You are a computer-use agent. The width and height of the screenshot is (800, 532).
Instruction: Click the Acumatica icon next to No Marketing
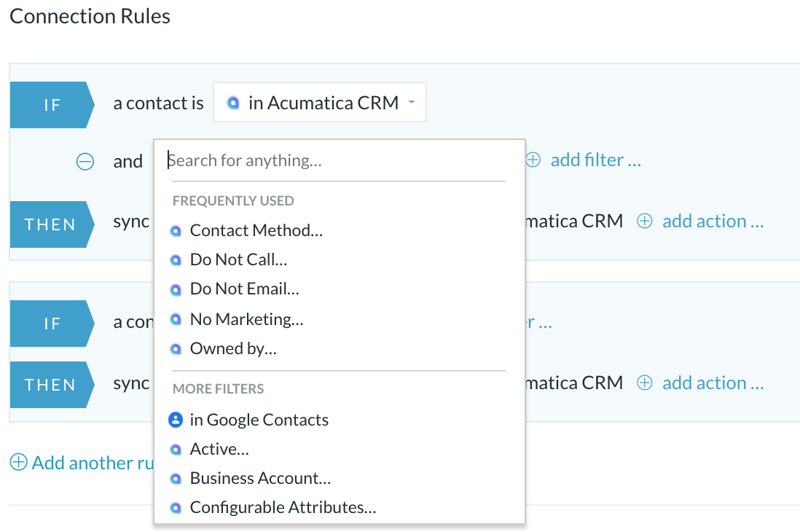click(176, 319)
